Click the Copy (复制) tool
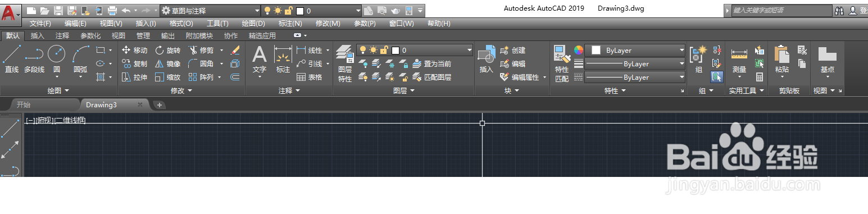This screenshot has width=868, height=214. click(134, 63)
